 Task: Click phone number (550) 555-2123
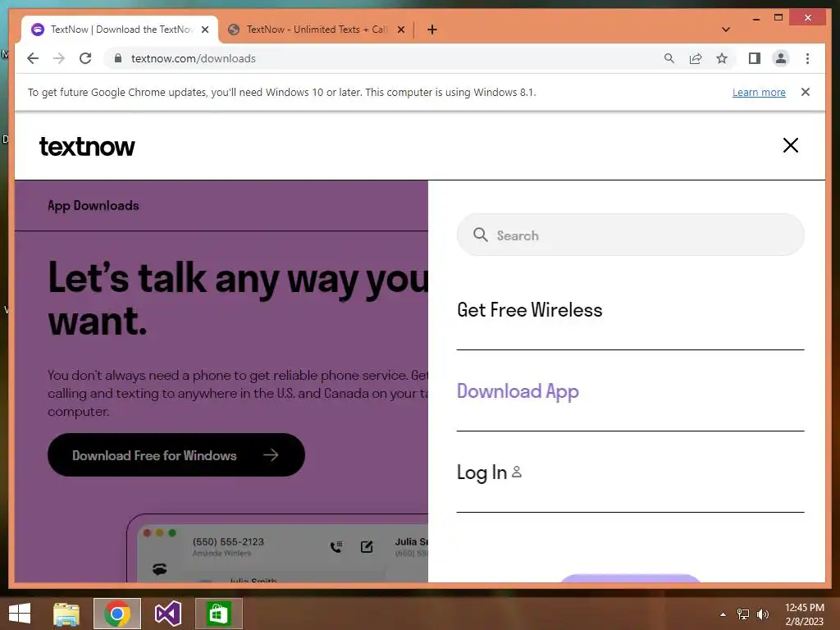click(x=228, y=541)
